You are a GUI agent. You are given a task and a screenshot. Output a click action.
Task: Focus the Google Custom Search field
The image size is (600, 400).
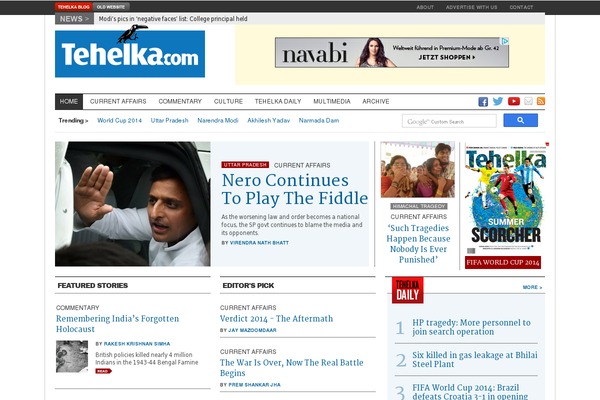(449, 121)
